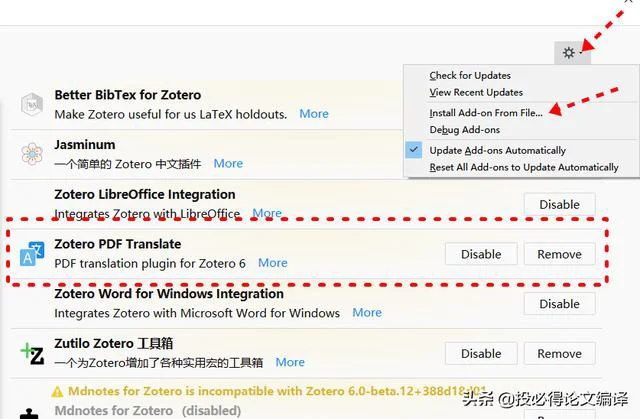Open the gear tools menu icon
640x419 pixels.
click(569, 53)
